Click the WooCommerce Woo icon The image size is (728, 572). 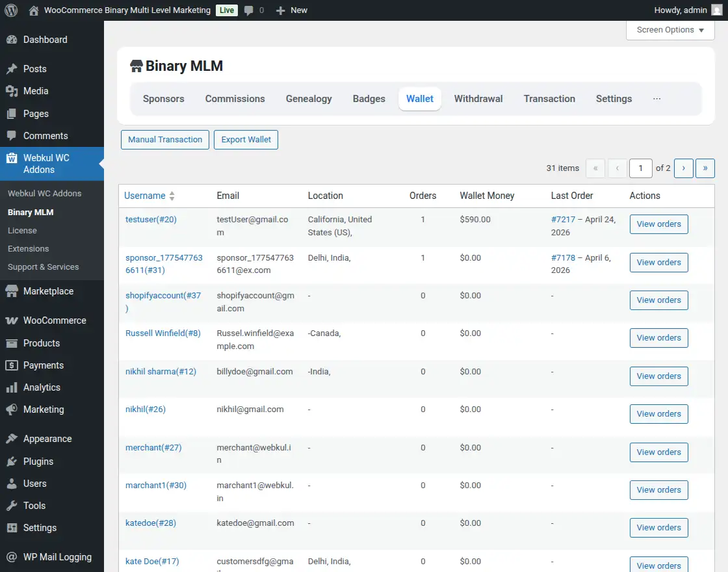coord(12,320)
